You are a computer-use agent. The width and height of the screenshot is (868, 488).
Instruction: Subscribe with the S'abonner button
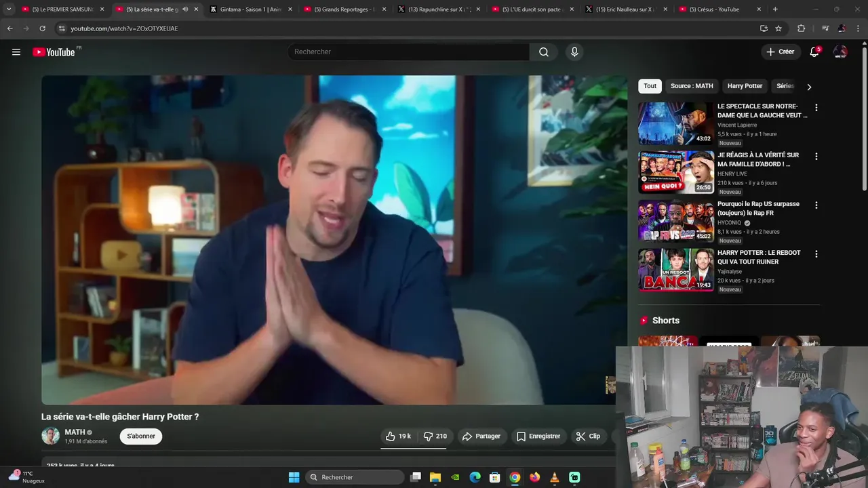point(141,436)
